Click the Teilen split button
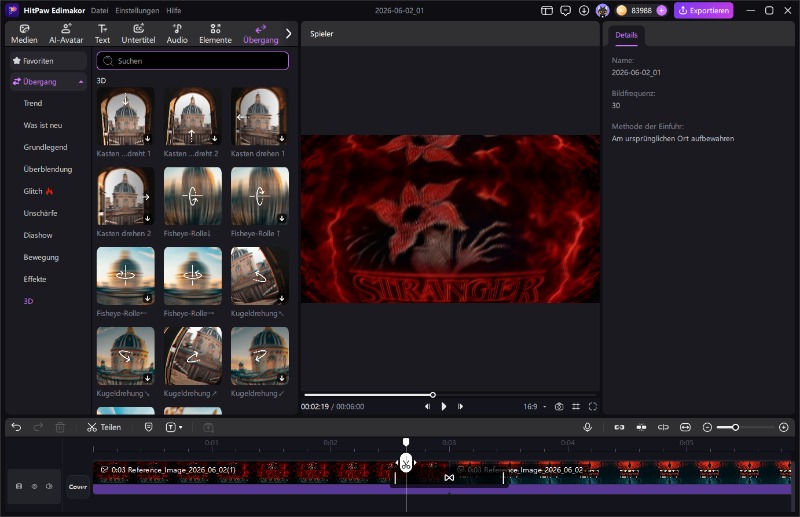This screenshot has height=517, width=800. pyautogui.click(x=104, y=427)
